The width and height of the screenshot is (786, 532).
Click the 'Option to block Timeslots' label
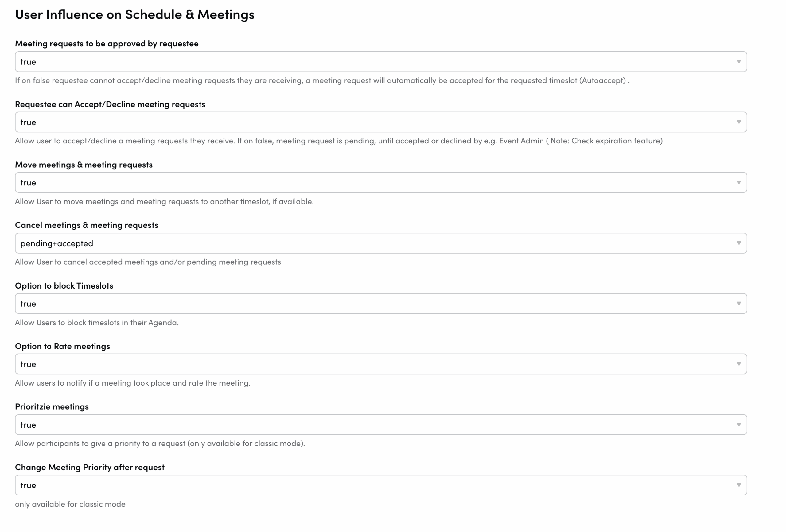pos(64,286)
